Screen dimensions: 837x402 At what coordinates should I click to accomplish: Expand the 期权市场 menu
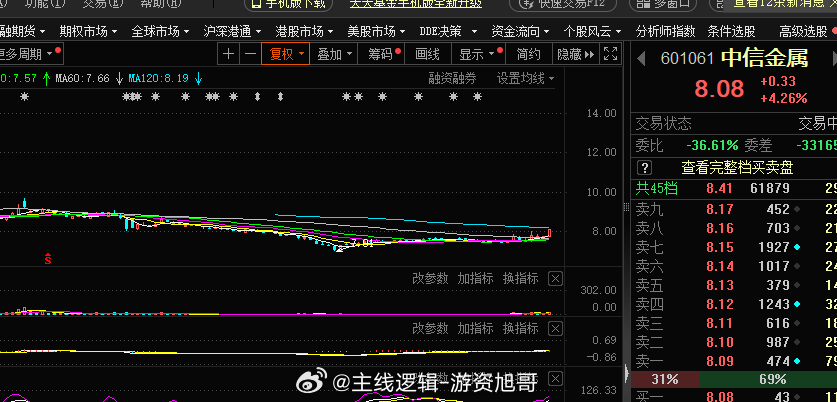(x=89, y=31)
